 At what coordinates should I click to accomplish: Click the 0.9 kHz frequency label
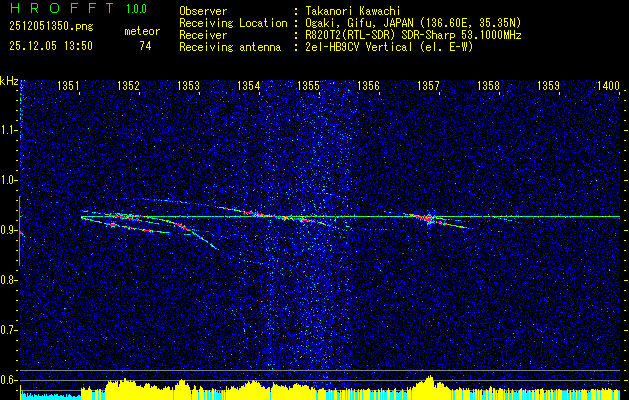coord(9,230)
